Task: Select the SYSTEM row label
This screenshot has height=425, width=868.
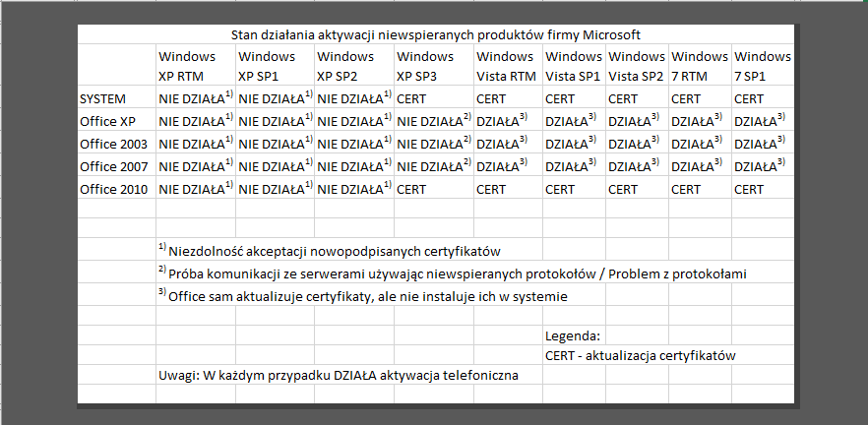Action: [x=117, y=98]
